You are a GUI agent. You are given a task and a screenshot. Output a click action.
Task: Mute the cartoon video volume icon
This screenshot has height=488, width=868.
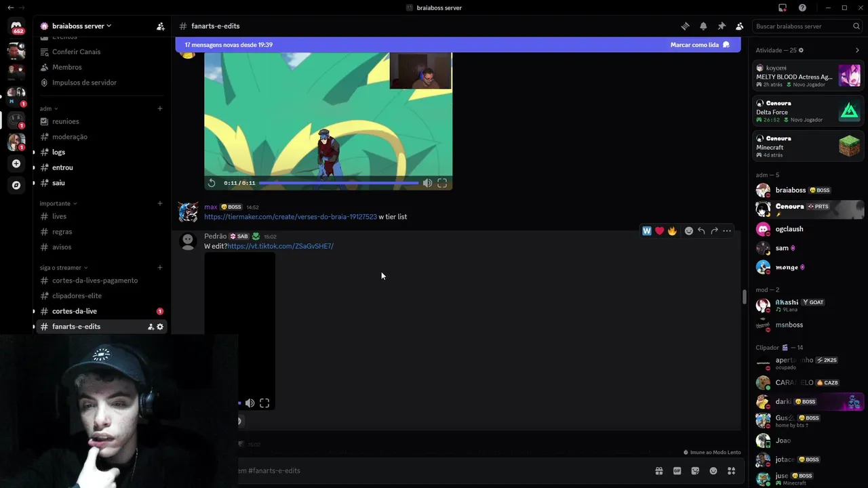pos(427,183)
